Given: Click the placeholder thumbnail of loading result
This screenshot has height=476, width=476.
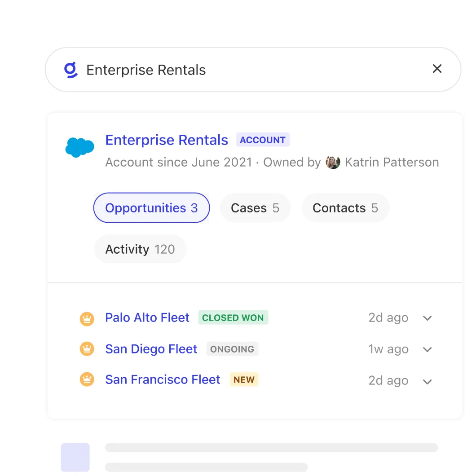Looking at the screenshot, I should click(x=75, y=457).
